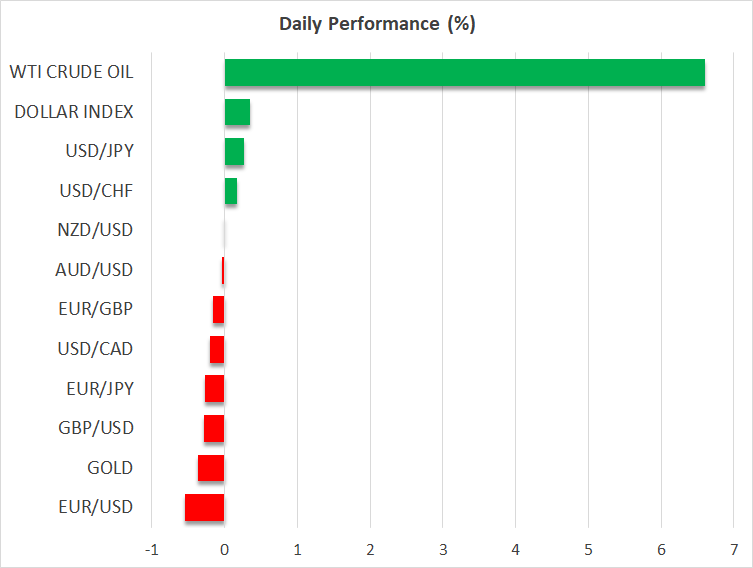Click the WTI CRUDE OIL axis label
This screenshot has width=753, height=568.
[71, 72]
